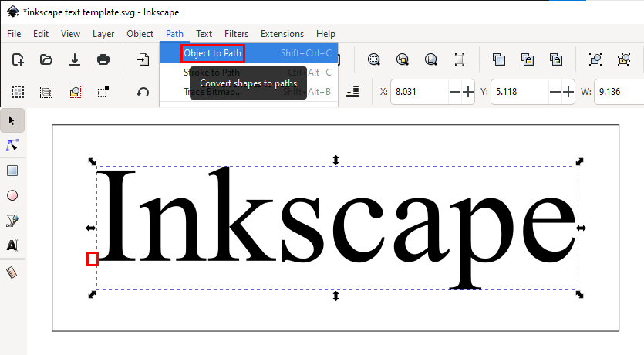Open the Object menu
The height and width of the screenshot is (355, 644).
tap(140, 34)
